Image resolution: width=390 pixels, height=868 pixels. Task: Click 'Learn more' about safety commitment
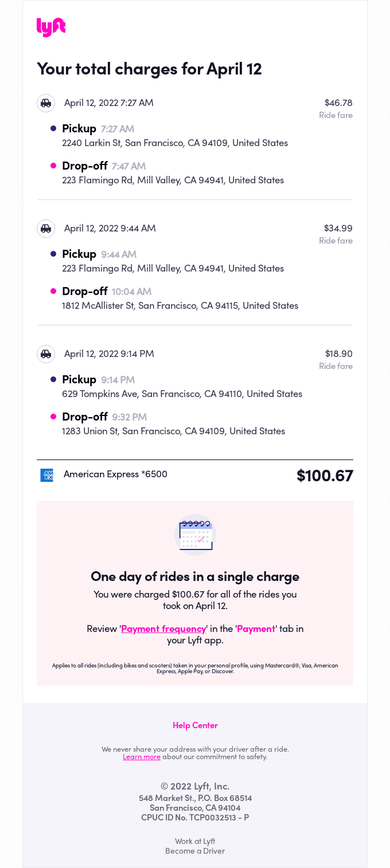[x=142, y=757]
